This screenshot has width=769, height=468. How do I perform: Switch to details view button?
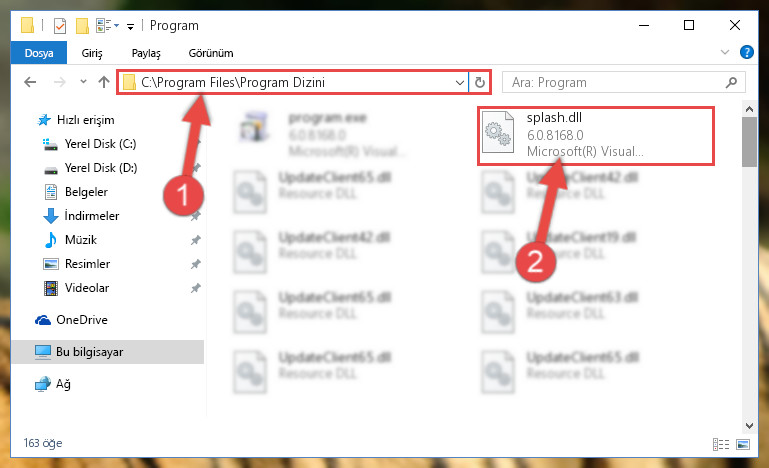click(x=720, y=444)
